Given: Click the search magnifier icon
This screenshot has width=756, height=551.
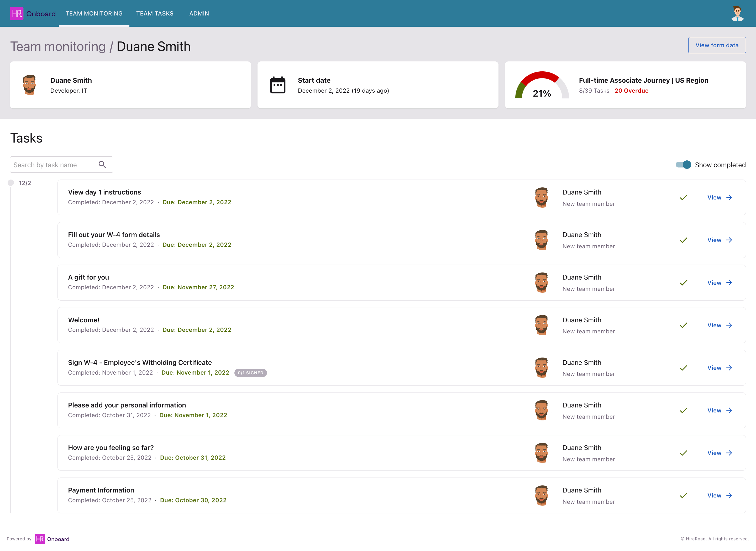Looking at the screenshot, I should [x=102, y=164].
